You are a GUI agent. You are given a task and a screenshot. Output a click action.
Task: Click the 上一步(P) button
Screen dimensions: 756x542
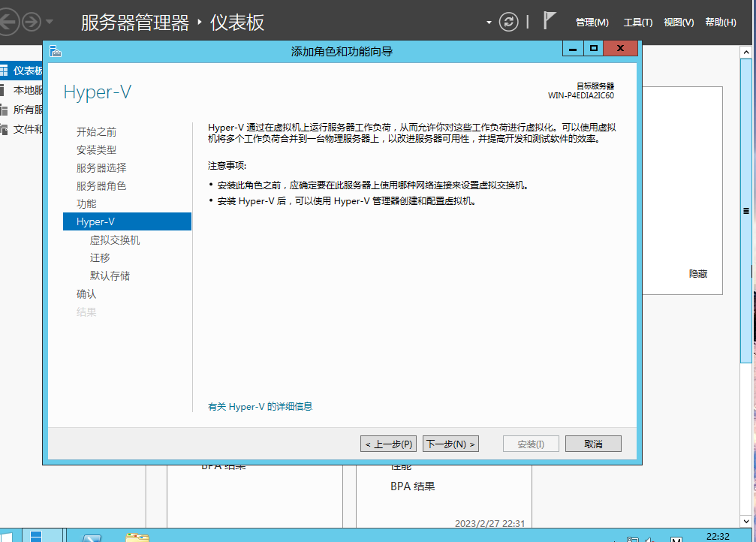click(x=389, y=444)
